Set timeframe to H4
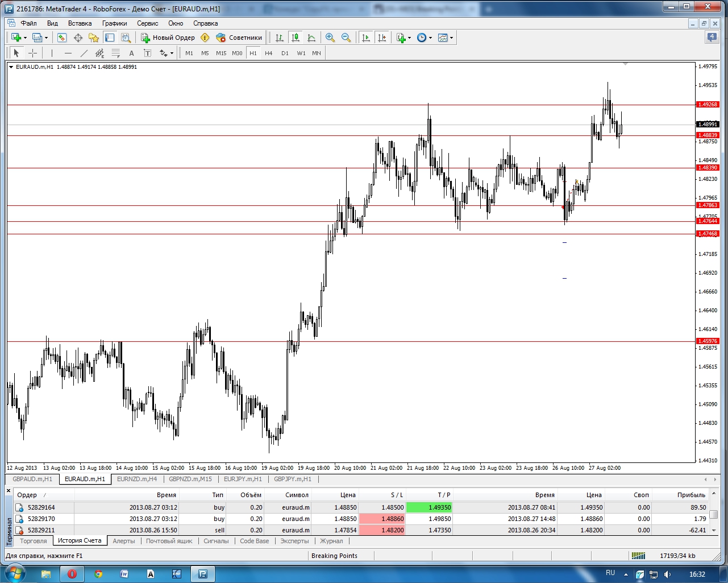The width and height of the screenshot is (728, 583). click(269, 53)
